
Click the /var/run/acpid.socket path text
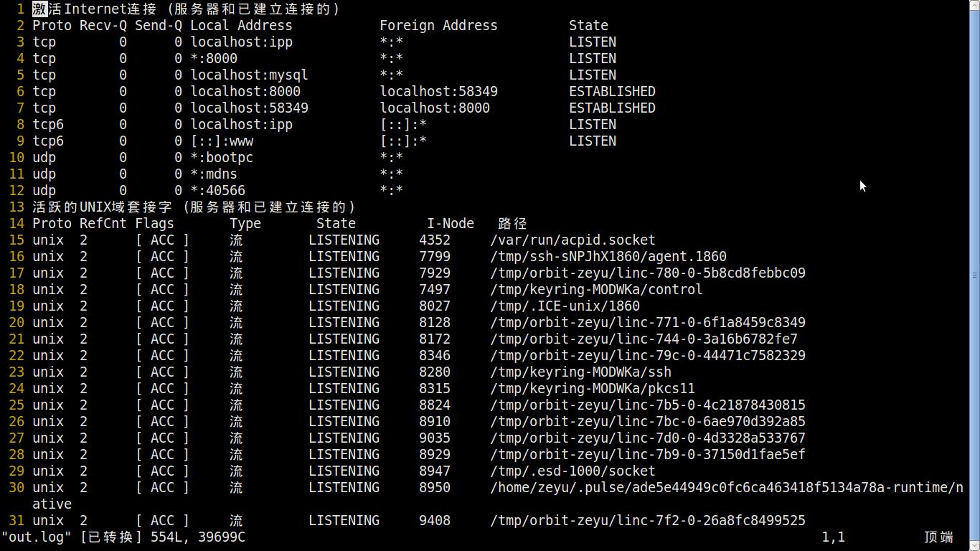[x=573, y=240]
